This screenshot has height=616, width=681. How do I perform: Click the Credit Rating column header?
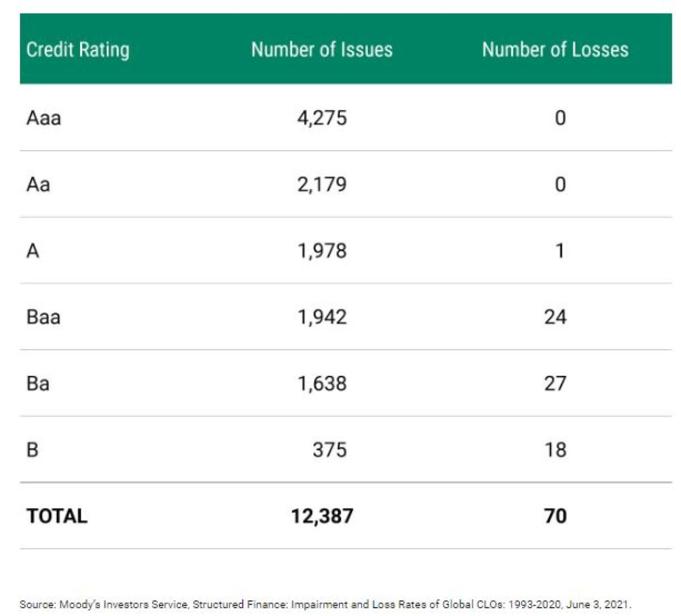(x=78, y=50)
